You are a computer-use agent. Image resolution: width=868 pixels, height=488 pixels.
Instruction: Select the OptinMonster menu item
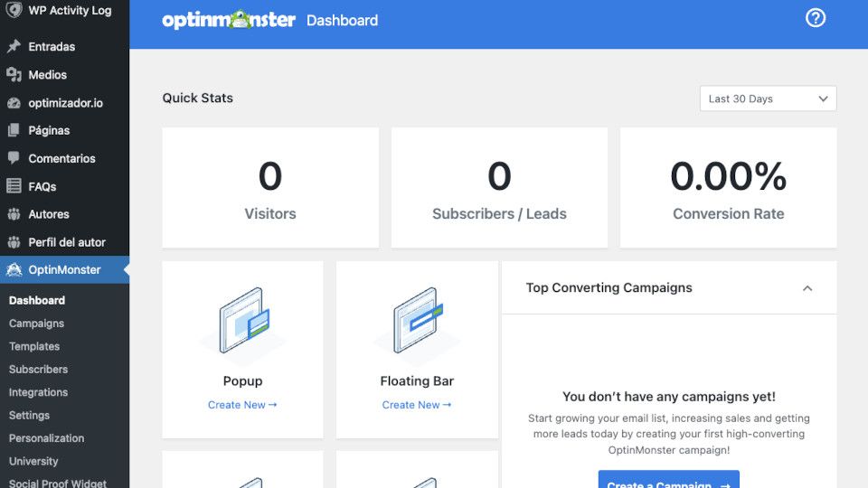point(65,270)
